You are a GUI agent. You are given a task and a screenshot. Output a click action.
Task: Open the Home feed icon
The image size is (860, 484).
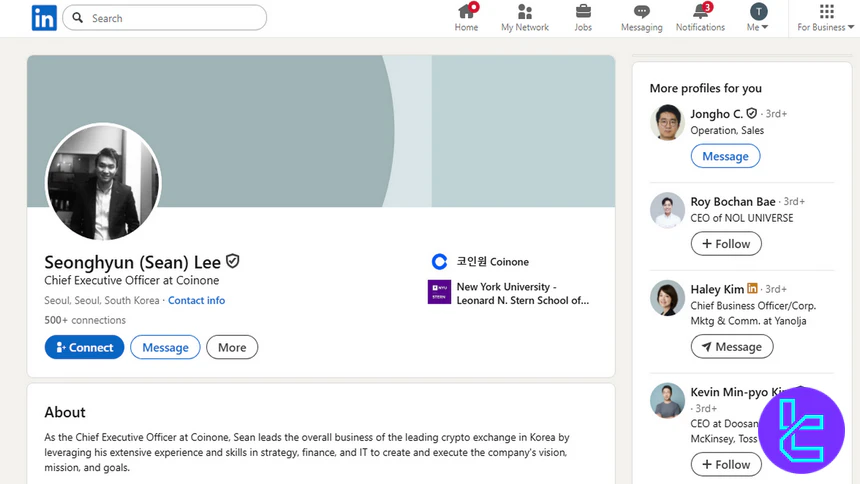click(466, 12)
